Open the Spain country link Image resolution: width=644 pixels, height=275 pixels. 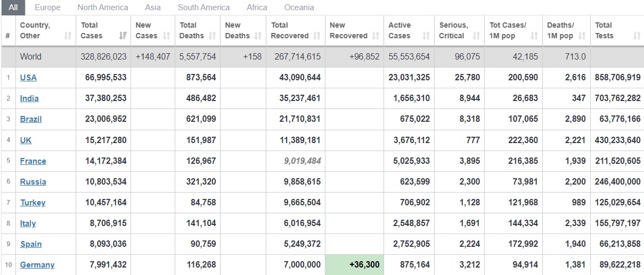tap(31, 244)
